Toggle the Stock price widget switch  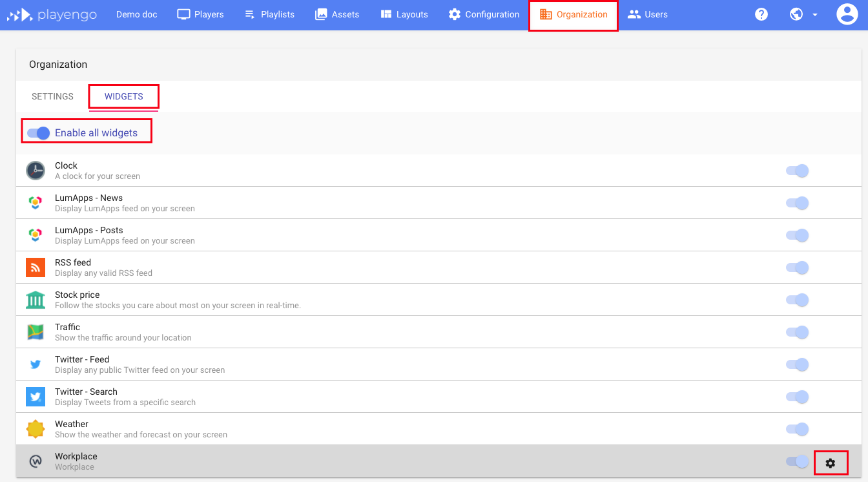point(797,300)
